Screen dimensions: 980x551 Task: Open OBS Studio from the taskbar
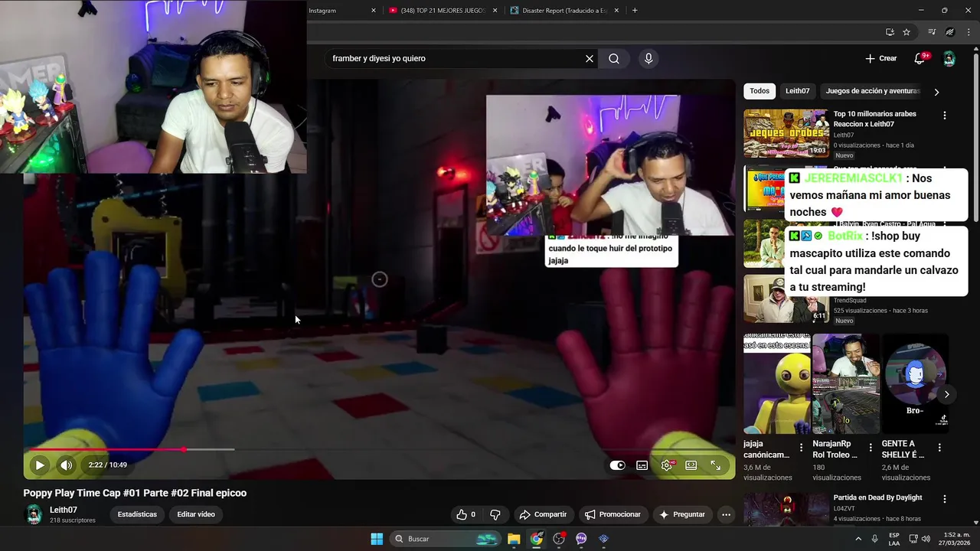tap(559, 539)
